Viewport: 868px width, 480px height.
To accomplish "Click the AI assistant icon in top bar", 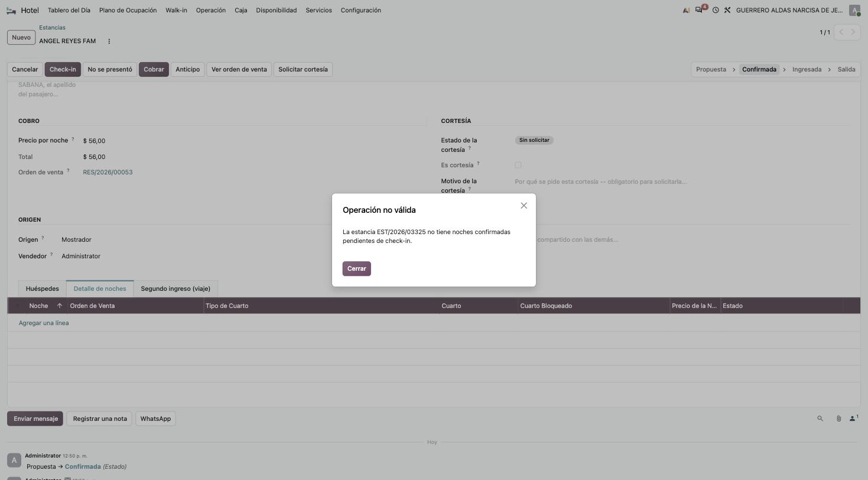I will click(686, 10).
